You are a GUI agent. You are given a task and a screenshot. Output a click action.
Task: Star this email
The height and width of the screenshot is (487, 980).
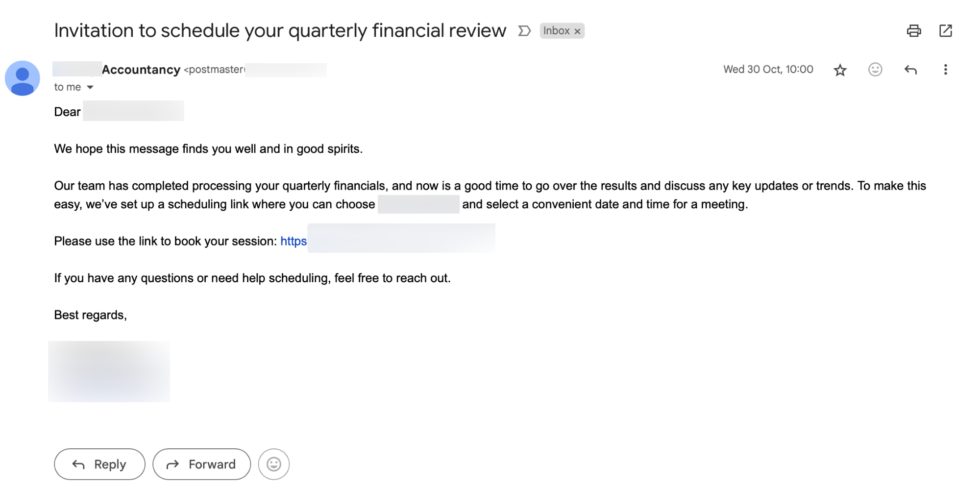(840, 70)
